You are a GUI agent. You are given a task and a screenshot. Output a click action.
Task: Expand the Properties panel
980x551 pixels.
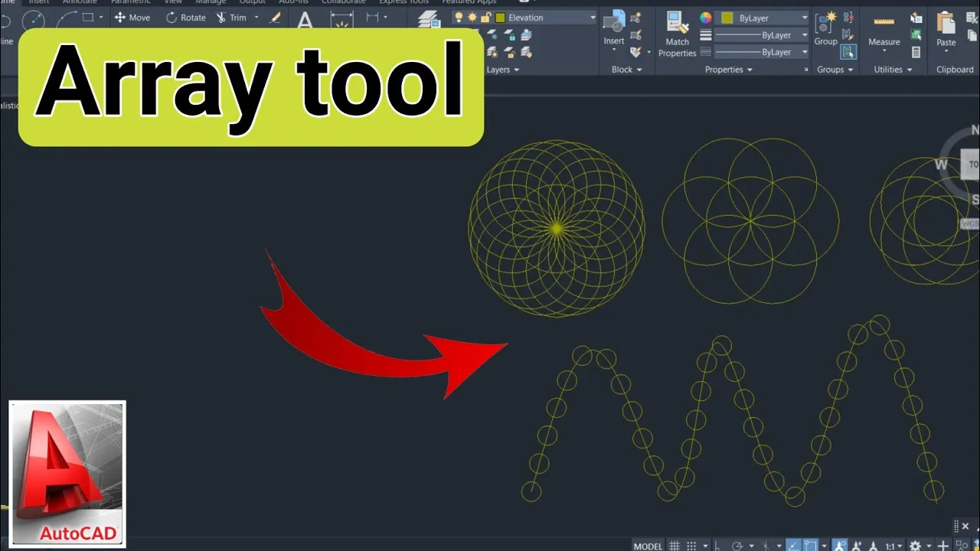(x=728, y=70)
